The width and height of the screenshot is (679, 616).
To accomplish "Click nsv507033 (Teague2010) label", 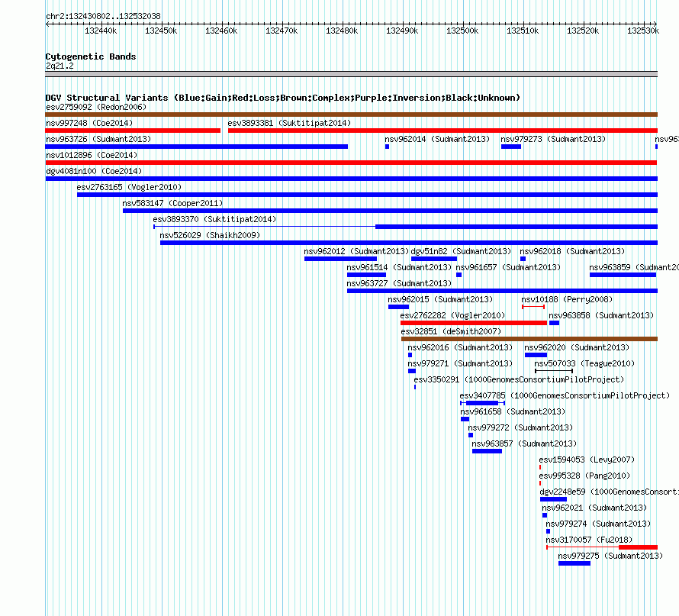I will click(584, 363).
